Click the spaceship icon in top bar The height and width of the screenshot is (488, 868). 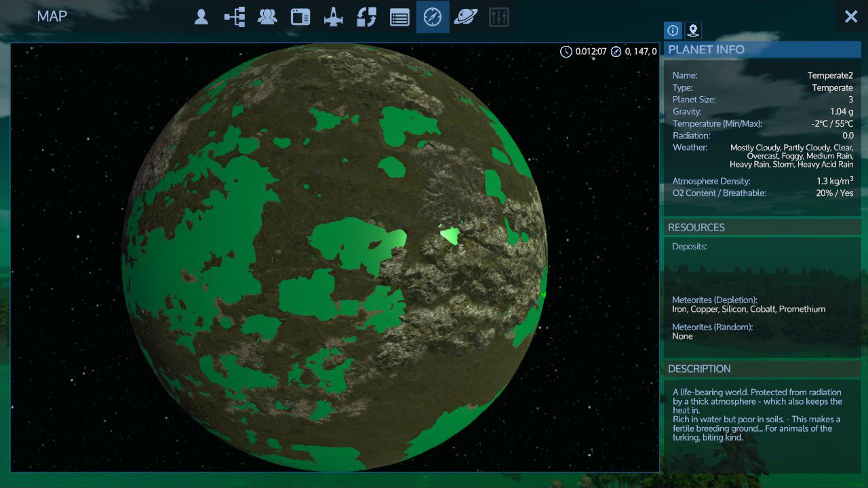pos(334,17)
